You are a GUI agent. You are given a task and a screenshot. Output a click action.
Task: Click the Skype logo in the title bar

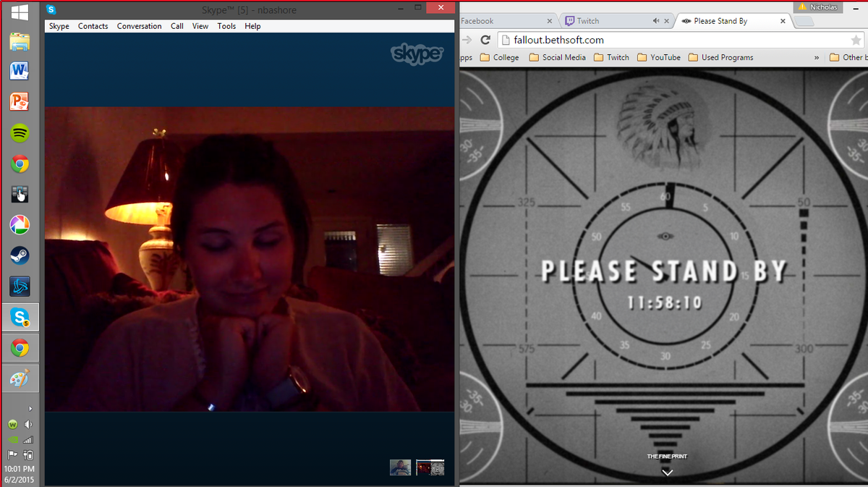51,9
